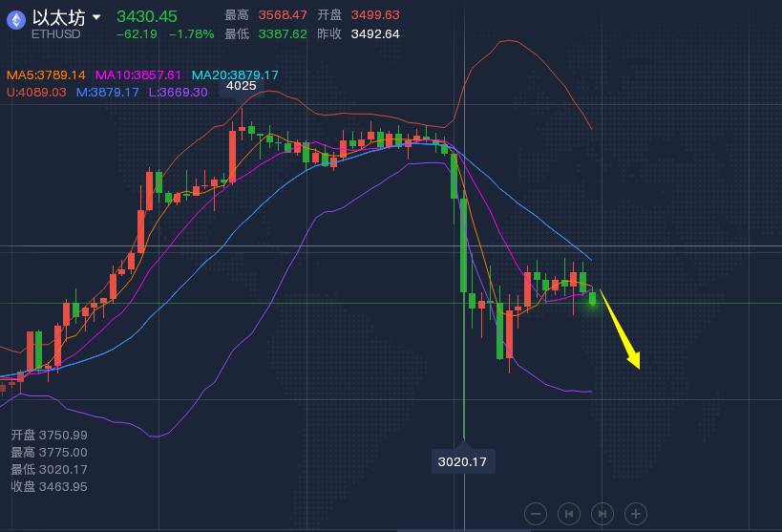Image resolution: width=782 pixels, height=532 pixels.
Task: Zoom out the chart with minus button
Action: (536, 513)
